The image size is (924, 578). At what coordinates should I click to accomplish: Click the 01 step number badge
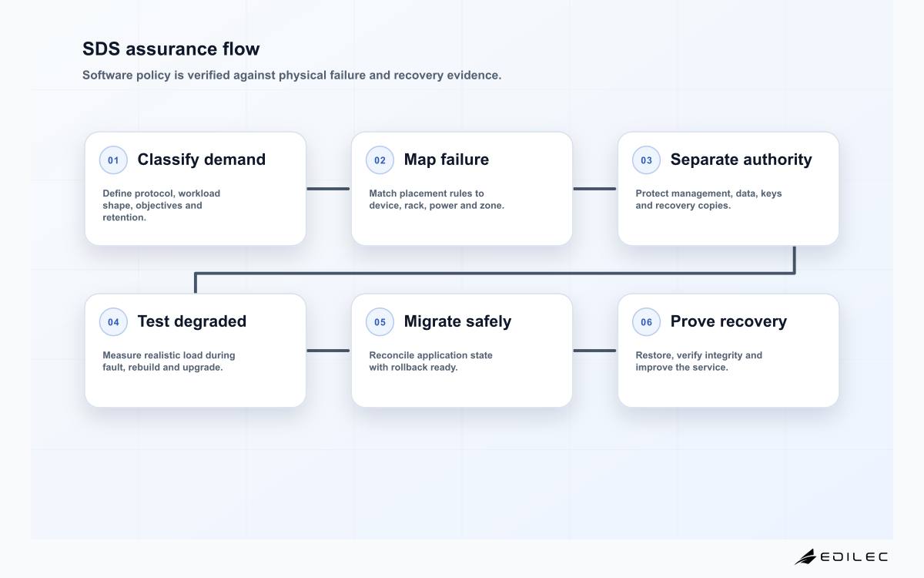pos(113,160)
